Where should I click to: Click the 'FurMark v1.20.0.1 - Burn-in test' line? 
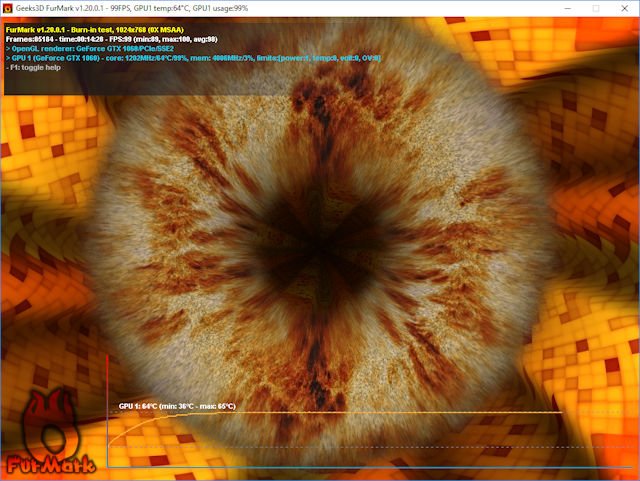click(x=95, y=30)
